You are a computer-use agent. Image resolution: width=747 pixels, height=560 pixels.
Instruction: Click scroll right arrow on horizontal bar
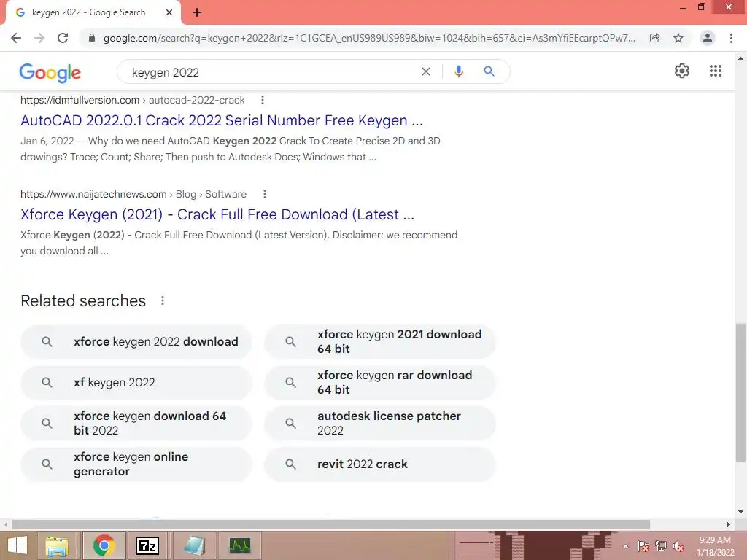click(729, 525)
